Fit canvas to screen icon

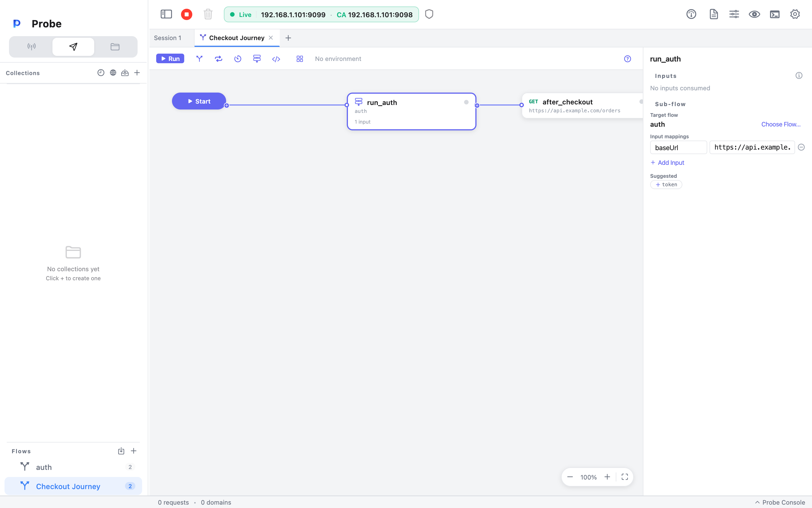coord(625,477)
